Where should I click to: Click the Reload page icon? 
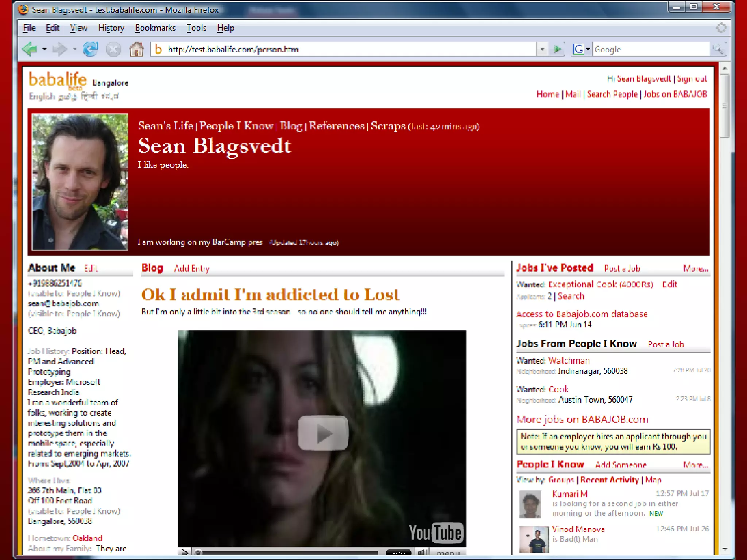tap(90, 49)
